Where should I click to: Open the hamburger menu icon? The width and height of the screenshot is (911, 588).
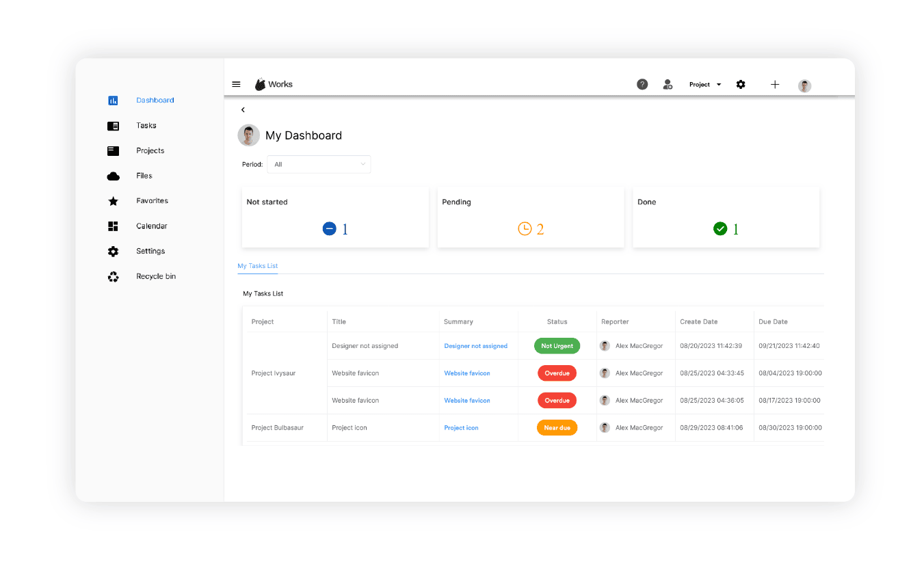coord(236,85)
